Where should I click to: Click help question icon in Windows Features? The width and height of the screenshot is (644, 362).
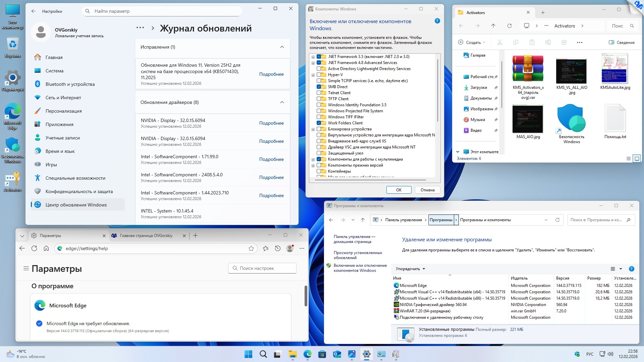pyautogui.click(x=437, y=21)
